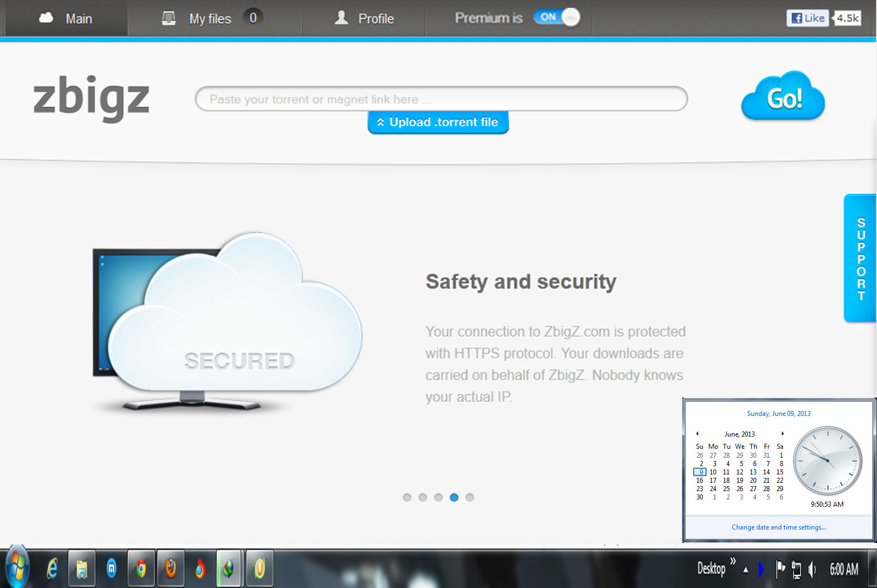Open Windows Explorer from the taskbar

82,569
